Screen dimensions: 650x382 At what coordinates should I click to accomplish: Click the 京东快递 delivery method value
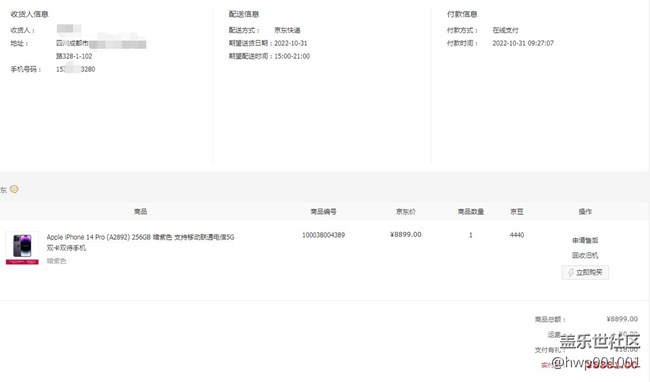tap(287, 30)
